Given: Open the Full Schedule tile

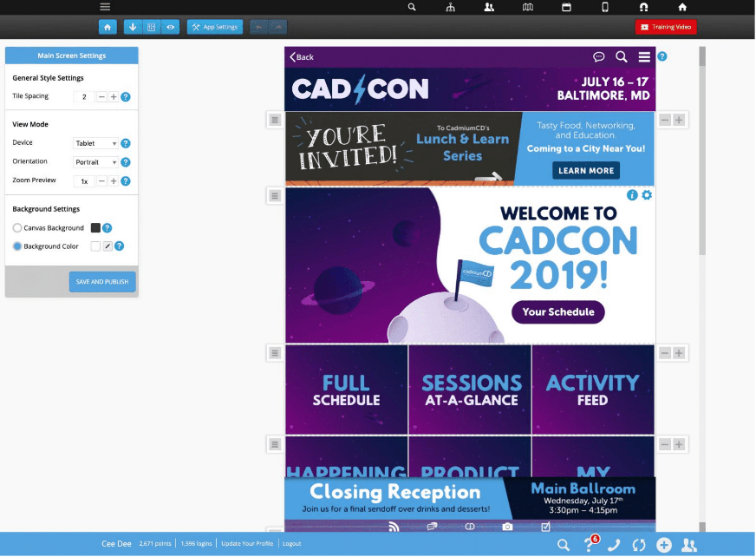Looking at the screenshot, I should click(347, 390).
